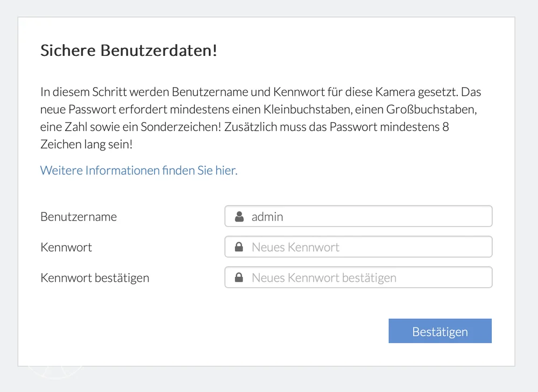Click the Kennwort label
538x392 pixels.
[x=66, y=247]
